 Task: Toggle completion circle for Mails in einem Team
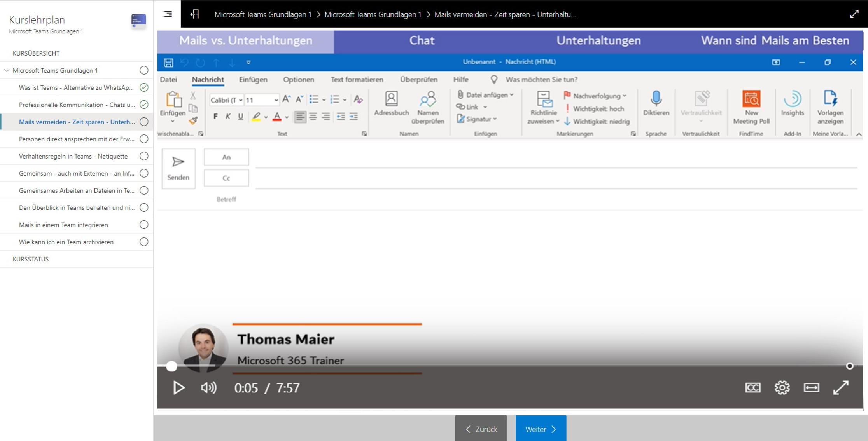(x=144, y=225)
